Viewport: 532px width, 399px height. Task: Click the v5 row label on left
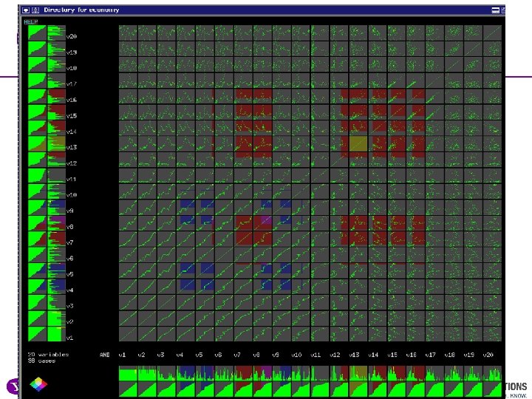70,274
